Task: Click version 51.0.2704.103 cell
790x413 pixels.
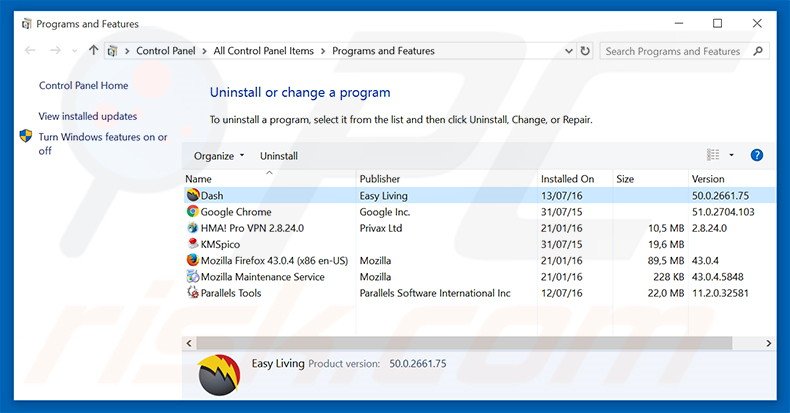Action: pyautogui.click(x=723, y=212)
